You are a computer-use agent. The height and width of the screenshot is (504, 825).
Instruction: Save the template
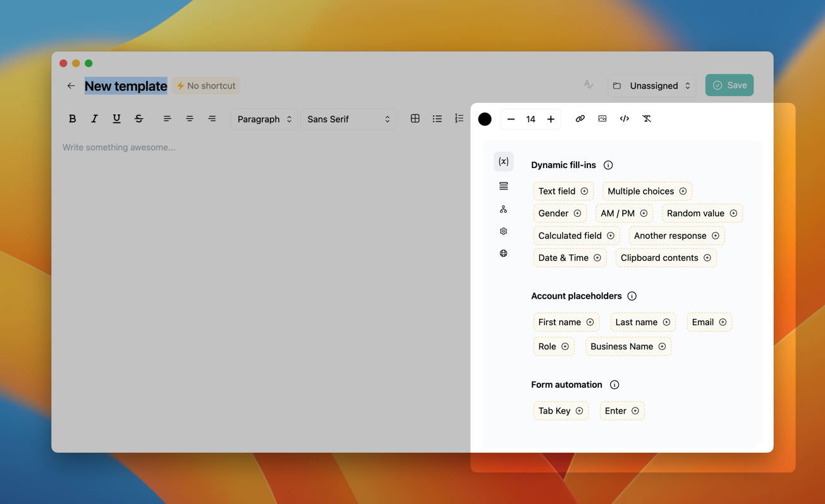pos(729,85)
